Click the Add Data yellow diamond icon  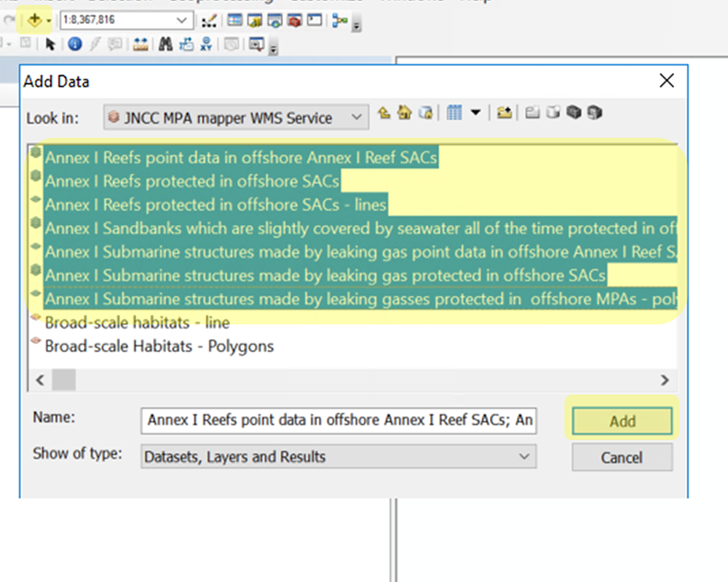(x=33, y=20)
